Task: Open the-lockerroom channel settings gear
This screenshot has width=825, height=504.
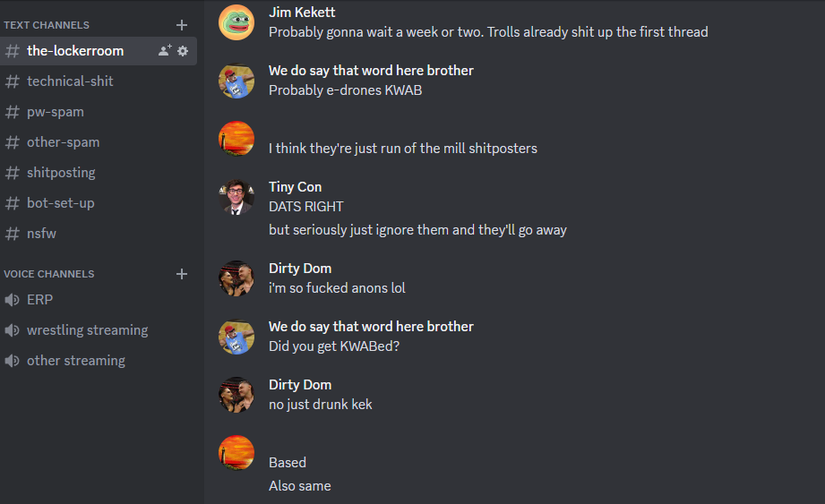Action: (x=183, y=51)
